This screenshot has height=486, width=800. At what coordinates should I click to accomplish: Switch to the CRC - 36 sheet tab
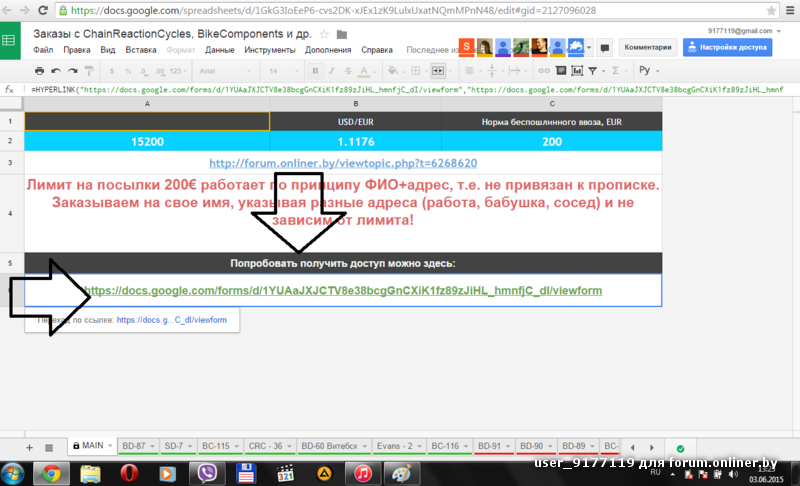(265, 446)
